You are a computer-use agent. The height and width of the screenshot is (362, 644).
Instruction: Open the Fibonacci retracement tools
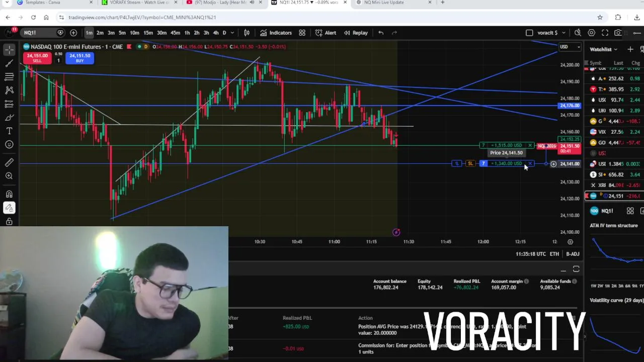(x=9, y=76)
